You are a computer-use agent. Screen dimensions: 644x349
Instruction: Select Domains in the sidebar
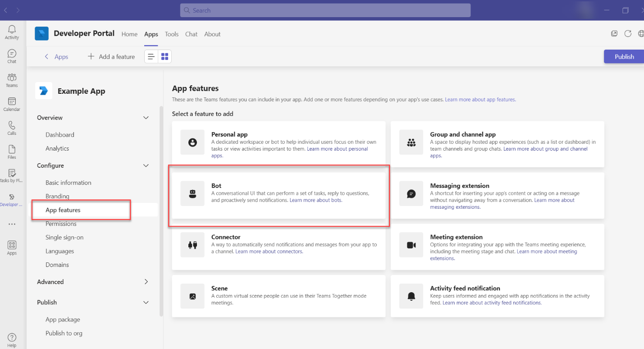click(57, 265)
